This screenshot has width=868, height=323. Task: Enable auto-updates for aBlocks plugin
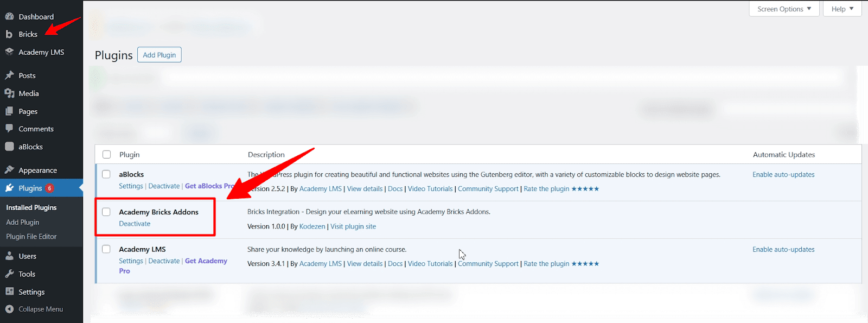point(783,174)
